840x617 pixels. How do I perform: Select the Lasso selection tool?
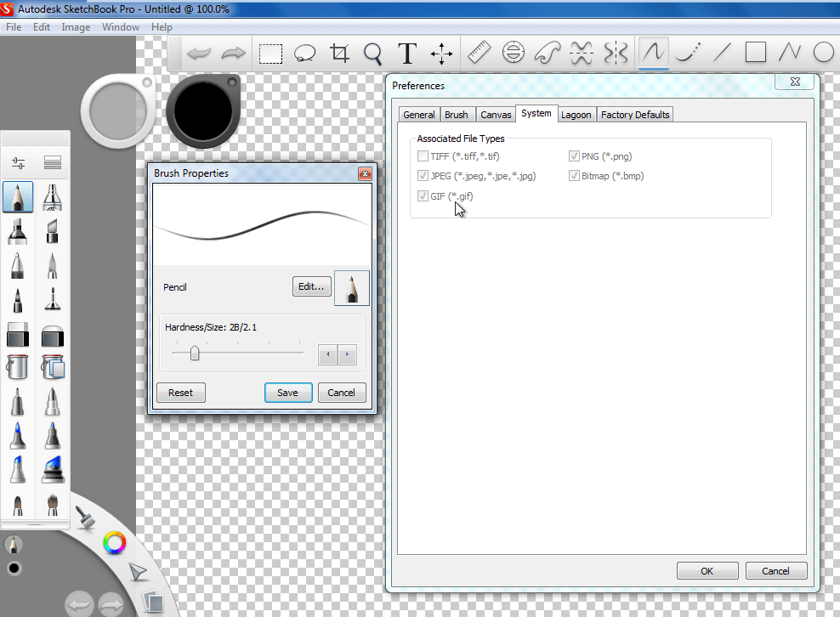pyautogui.click(x=305, y=53)
